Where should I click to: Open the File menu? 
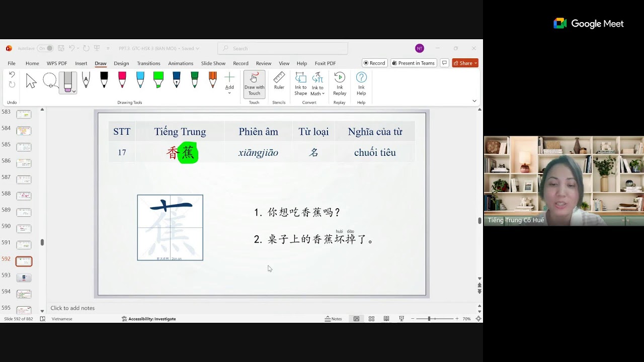pyautogui.click(x=12, y=63)
